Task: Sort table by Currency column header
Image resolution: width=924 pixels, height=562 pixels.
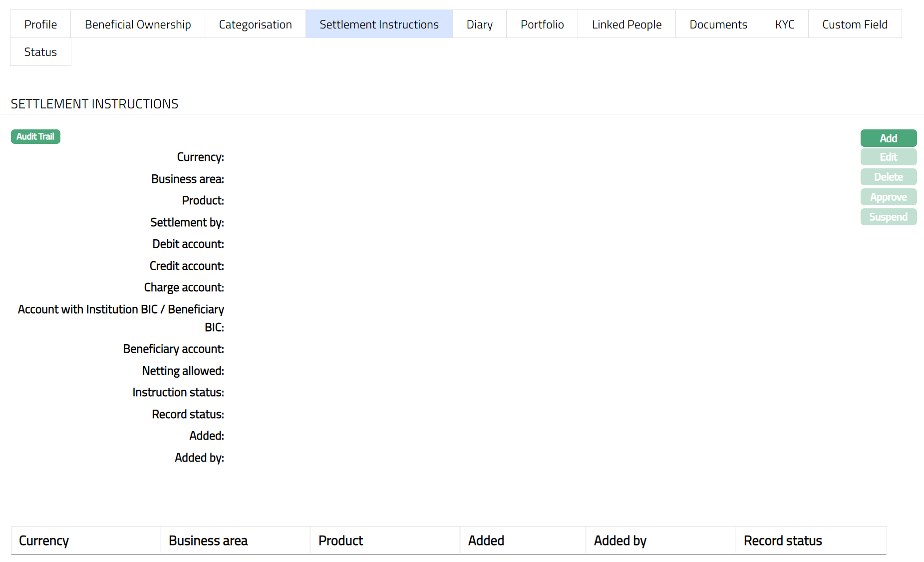Action: pos(44,541)
